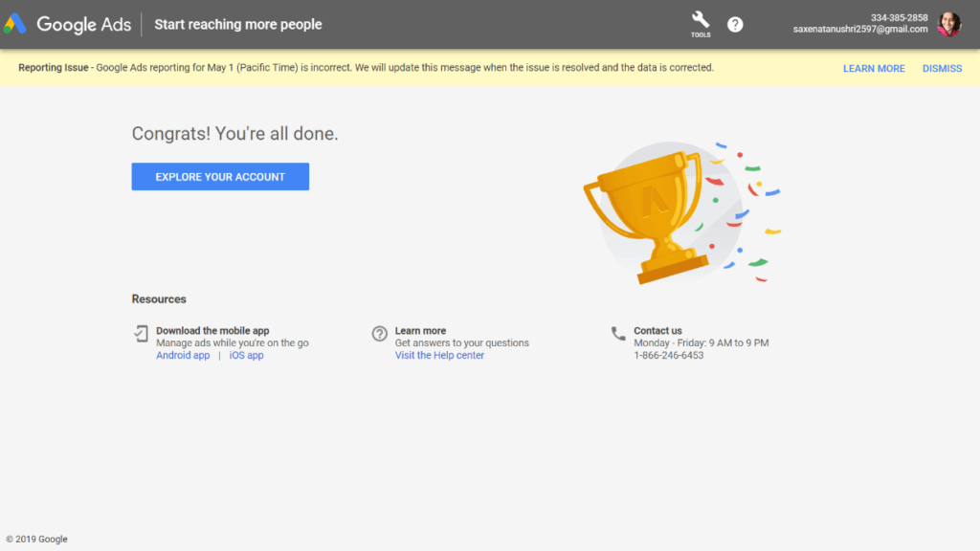Click 'Manage ads while you're on the go' text
The image size is (980, 551).
(x=233, y=343)
